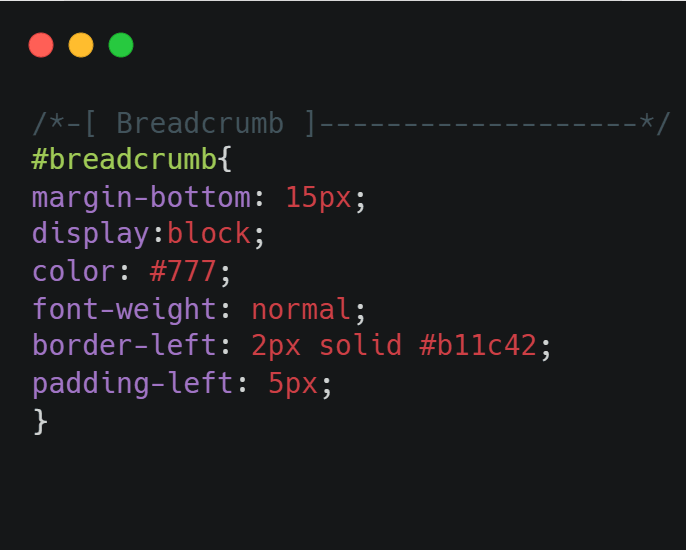Screen dimensions: 686x550
Task: Click the normal value
Action: pos(301,309)
